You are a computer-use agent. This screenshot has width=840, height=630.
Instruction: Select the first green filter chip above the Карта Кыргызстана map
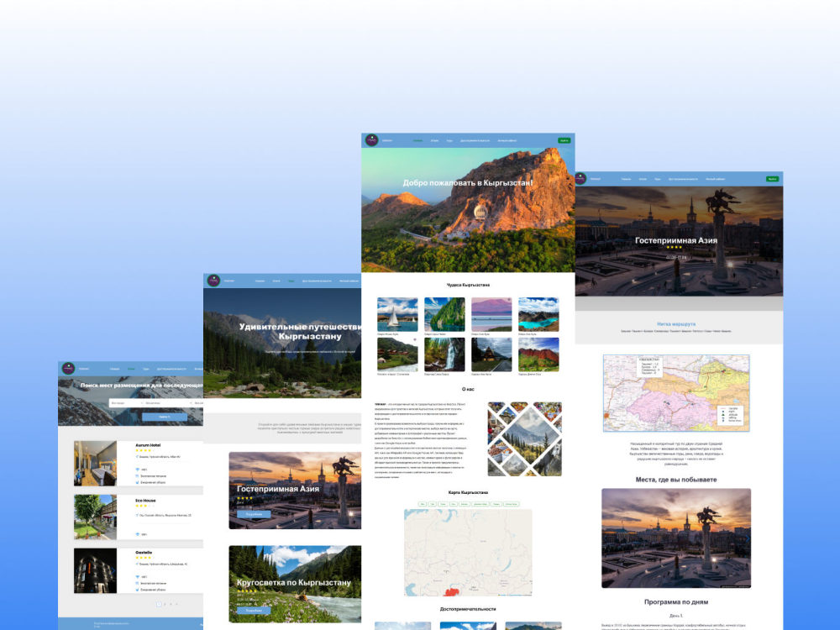(x=423, y=504)
